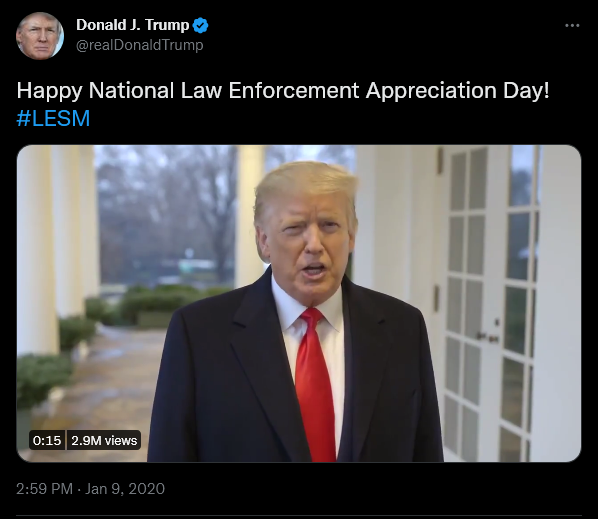Click the blue verified checkmark badge
Screen dimensions: 598x519
pos(201,26)
